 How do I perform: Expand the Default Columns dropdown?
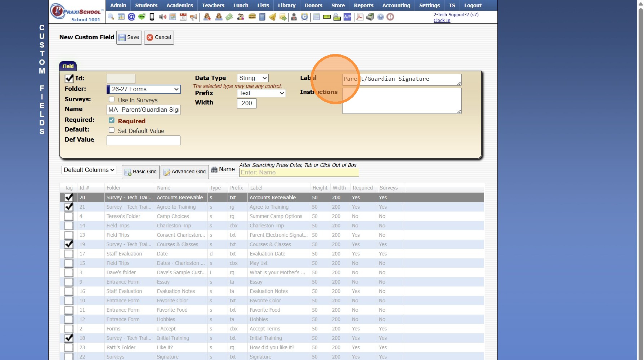[x=89, y=170]
